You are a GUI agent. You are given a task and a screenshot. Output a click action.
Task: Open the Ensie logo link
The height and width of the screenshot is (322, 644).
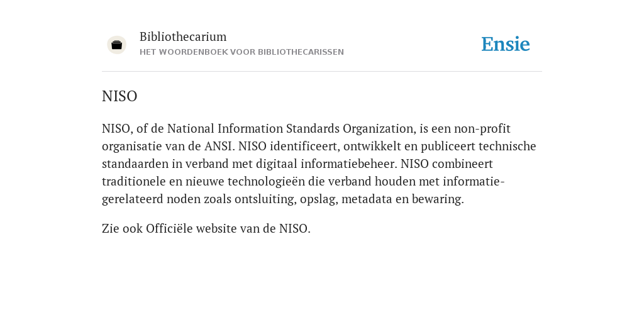tap(506, 44)
